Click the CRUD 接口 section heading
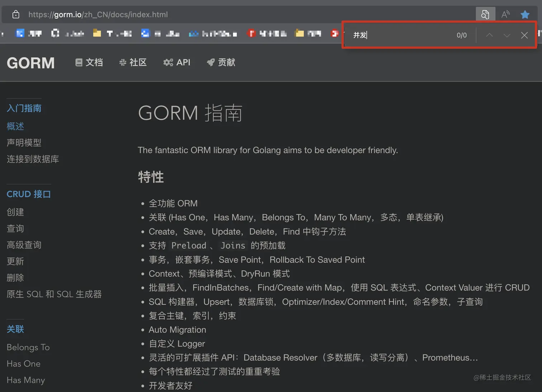The width and height of the screenshot is (542, 392). 29,194
